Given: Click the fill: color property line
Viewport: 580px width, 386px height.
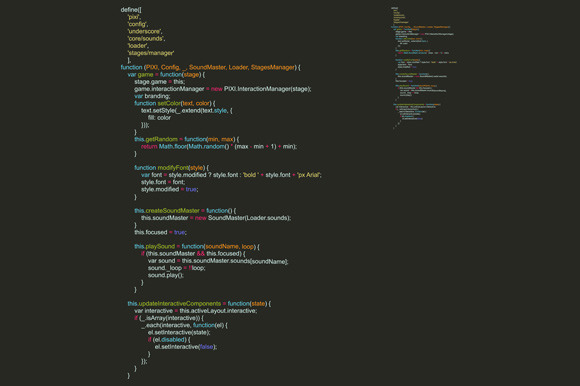Looking at the screenshot, I should point(159,118).
